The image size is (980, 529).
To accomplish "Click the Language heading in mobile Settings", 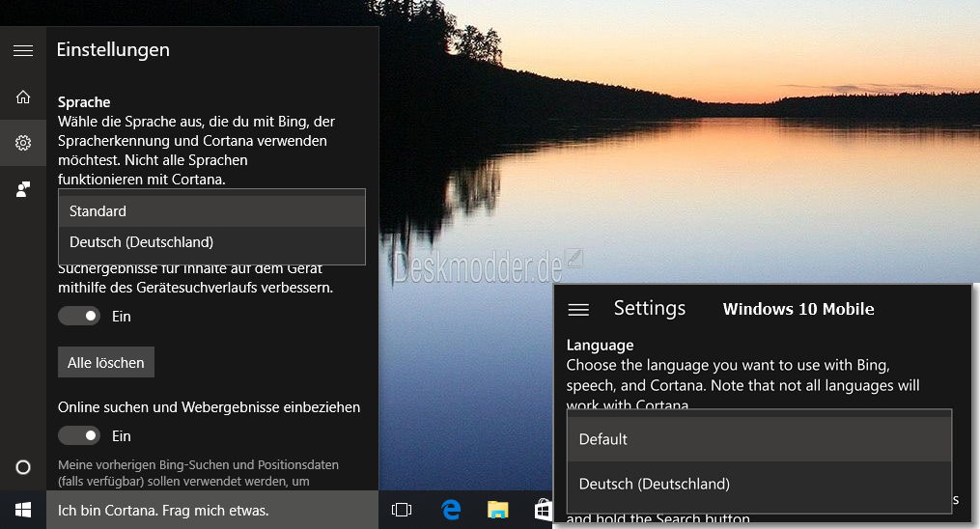I will (x=600, y=346).
